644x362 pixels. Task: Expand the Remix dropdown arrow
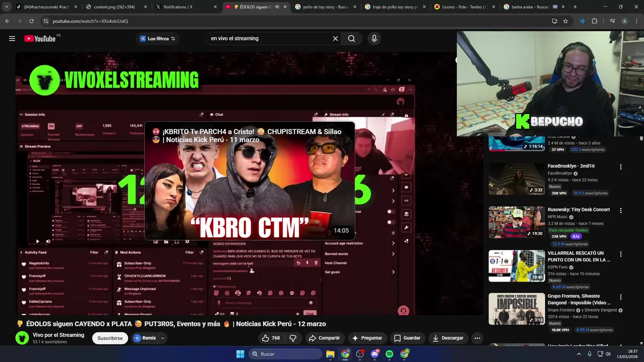click(163, 338)
